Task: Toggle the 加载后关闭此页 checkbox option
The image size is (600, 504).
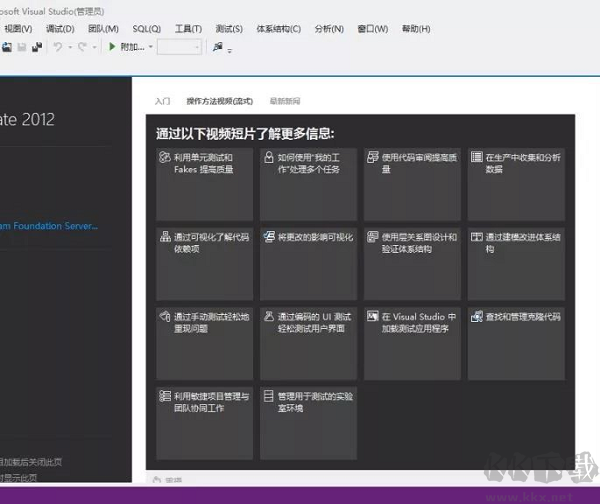Action: click(30, 462)
